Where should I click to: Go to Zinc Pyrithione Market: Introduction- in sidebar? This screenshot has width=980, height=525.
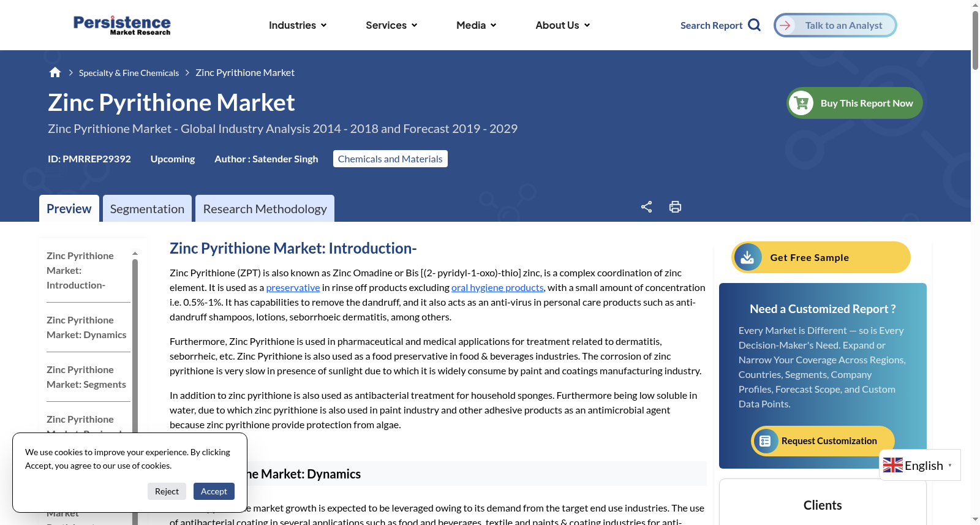88,270
